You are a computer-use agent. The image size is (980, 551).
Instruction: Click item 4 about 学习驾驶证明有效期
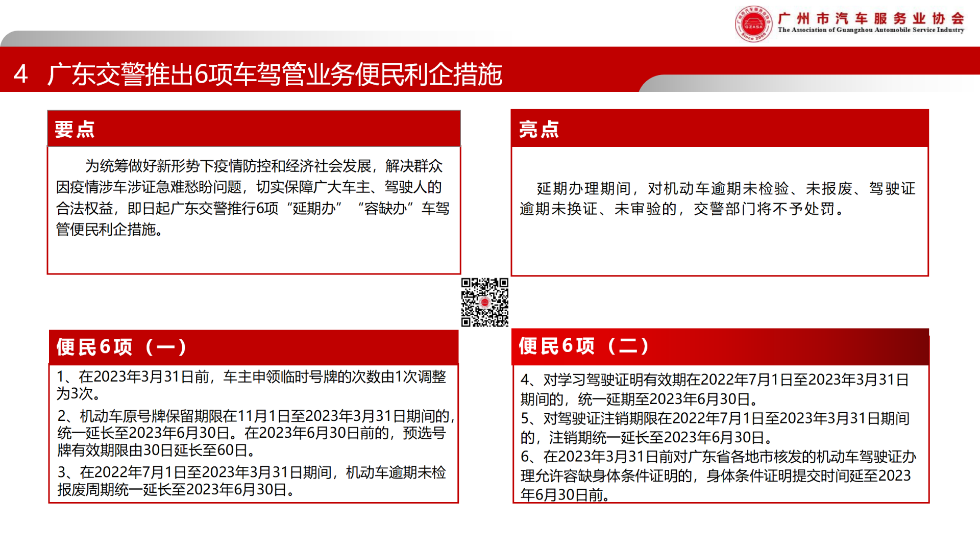(715, 389)
